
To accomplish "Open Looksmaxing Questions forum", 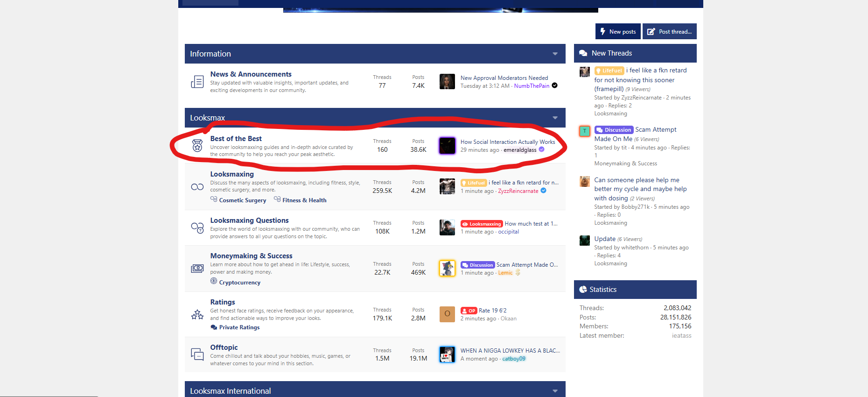I will tap(249, 220).
